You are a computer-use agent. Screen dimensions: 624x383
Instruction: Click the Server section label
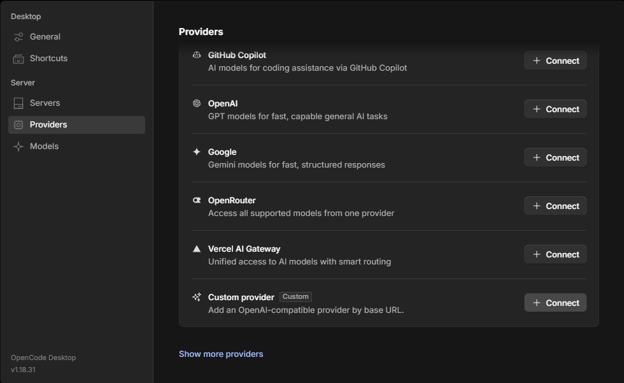coord(23,83)
